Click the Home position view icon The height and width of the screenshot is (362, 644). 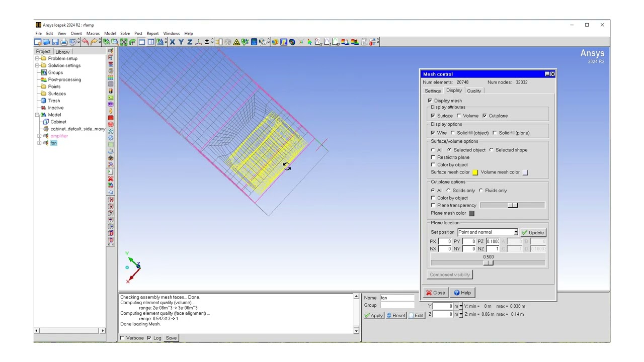coord(106,42)
